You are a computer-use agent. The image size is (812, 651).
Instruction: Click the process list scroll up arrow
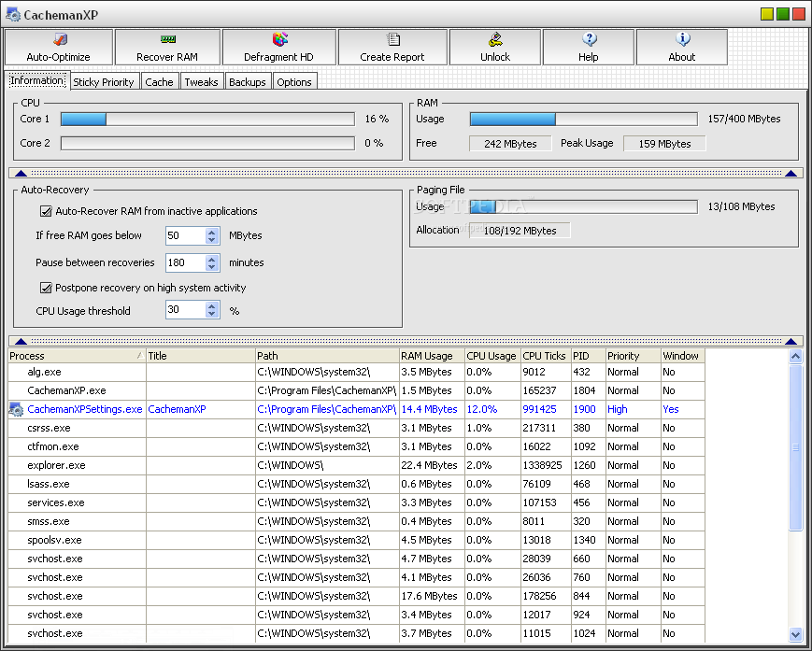point(795,356)
